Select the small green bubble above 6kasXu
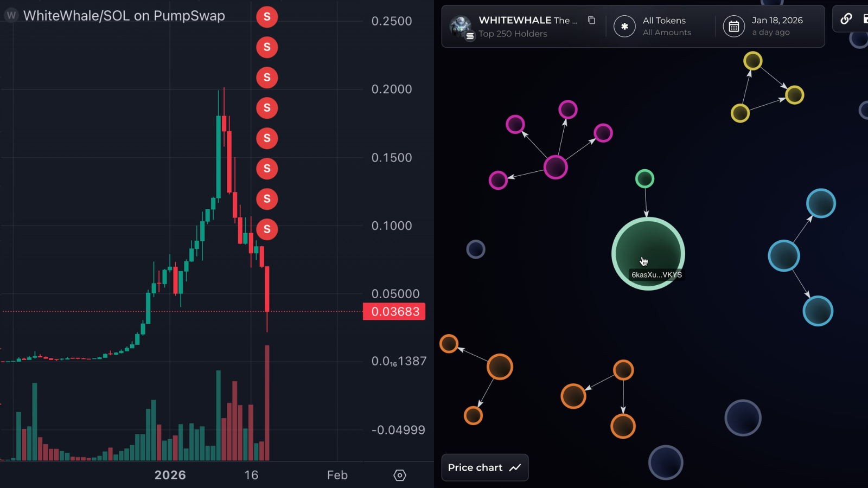 [644, 179]
